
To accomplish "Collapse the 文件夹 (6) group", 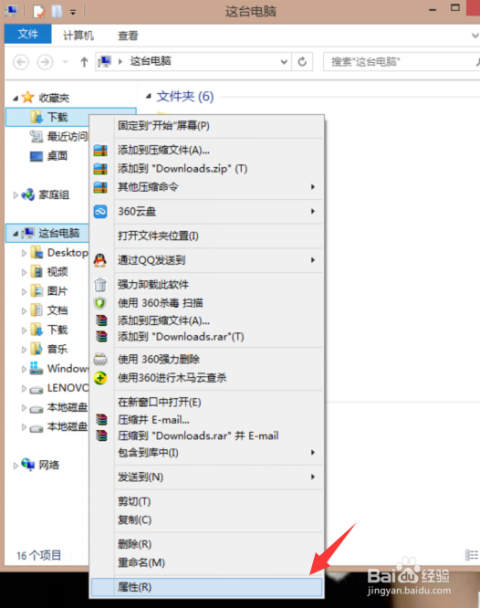I will 148,97.
